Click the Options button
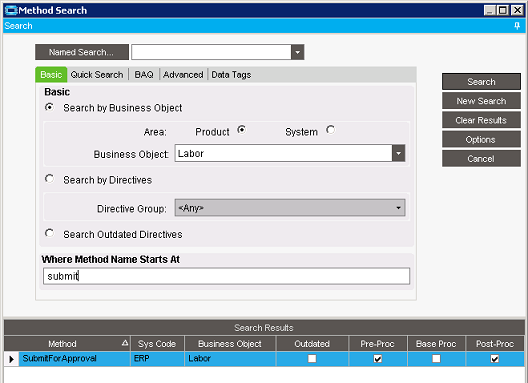Image resolution: width=528 pixels, height=383 pixels. [x=481, y=139]
